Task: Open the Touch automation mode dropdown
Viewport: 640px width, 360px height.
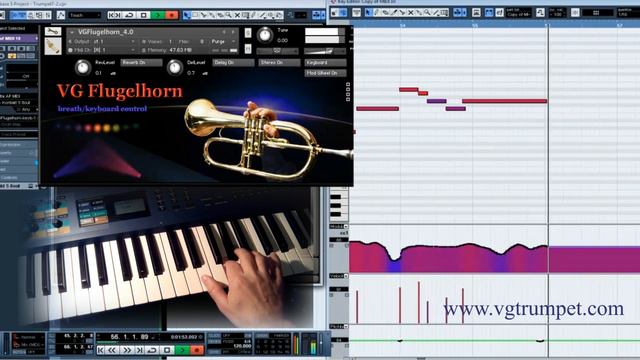Action: point(84,15)
